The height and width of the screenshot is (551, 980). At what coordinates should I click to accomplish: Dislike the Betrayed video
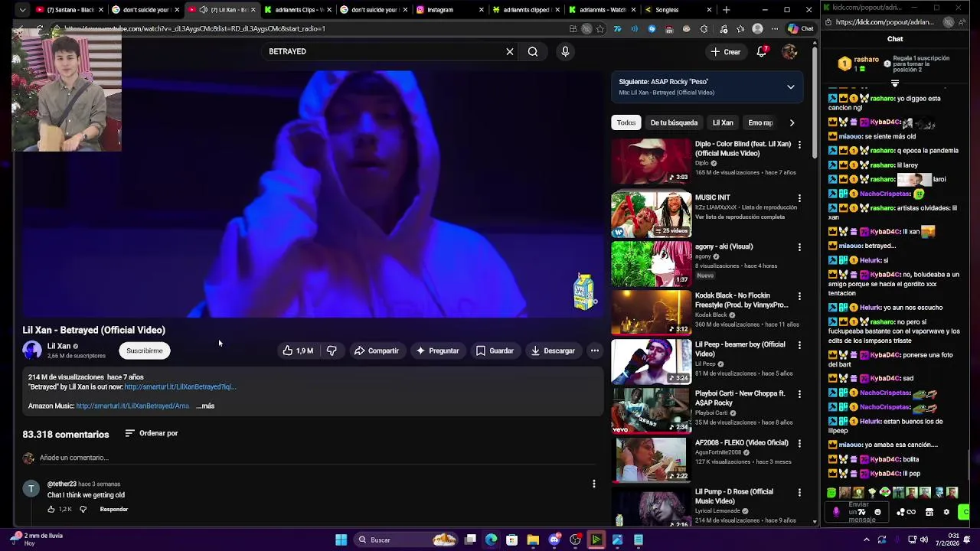pos(332,350)
